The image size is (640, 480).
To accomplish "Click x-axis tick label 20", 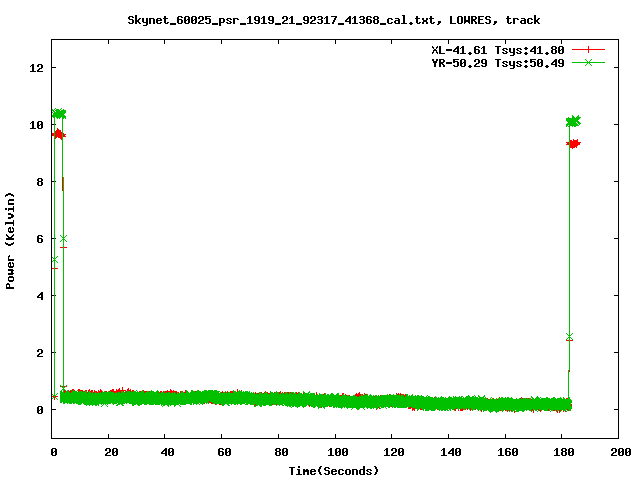I will click(x=111, y=452).
